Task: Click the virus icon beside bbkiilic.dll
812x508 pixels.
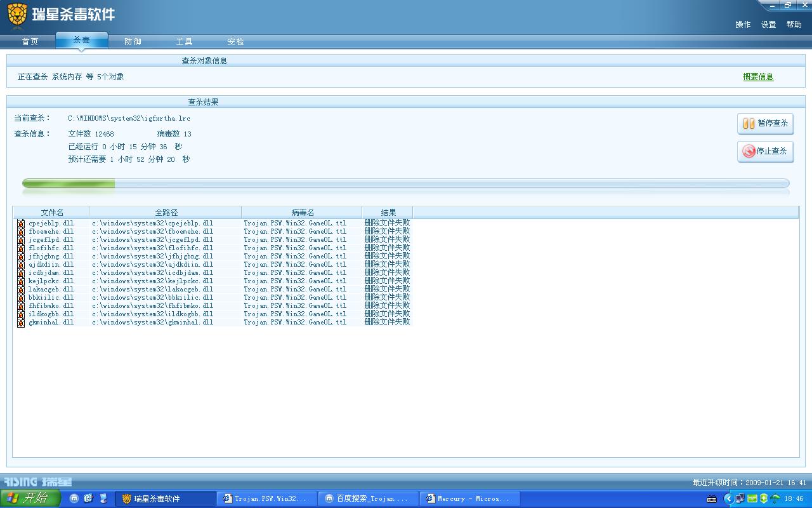Action: coord(21,298)
